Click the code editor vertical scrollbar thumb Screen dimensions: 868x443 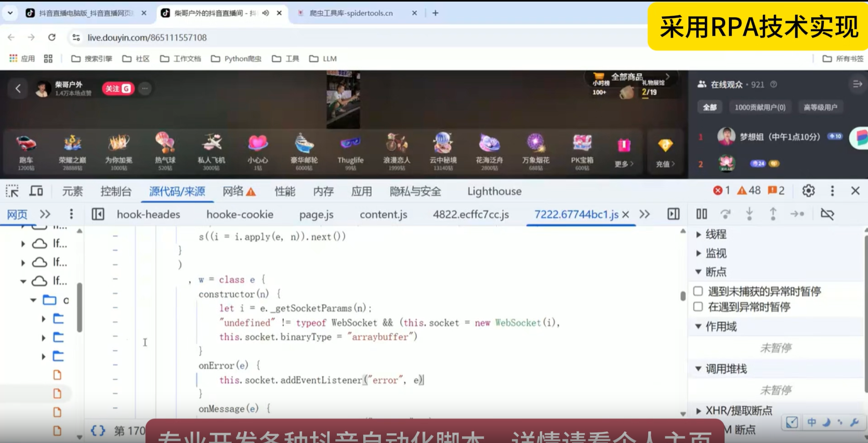pos(682,296)
